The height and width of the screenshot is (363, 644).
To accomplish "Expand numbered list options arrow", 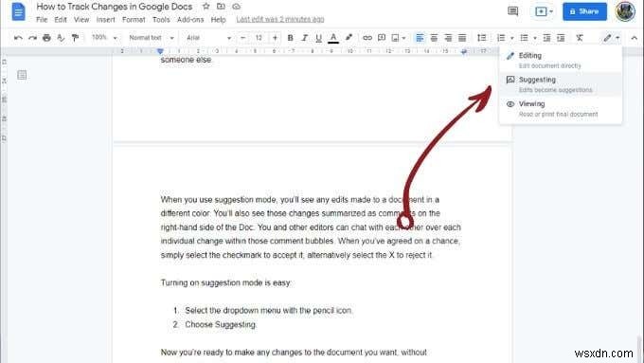I will [511, 38].
